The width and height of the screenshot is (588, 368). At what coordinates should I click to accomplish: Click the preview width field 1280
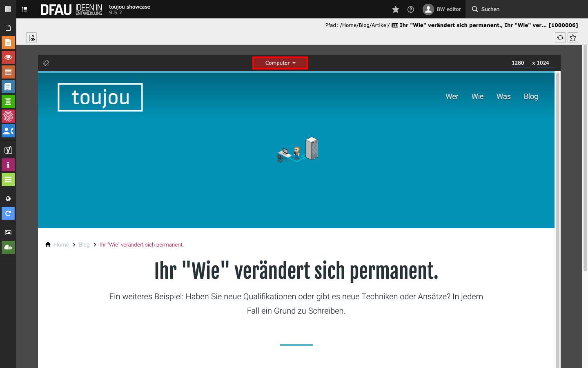518,63
